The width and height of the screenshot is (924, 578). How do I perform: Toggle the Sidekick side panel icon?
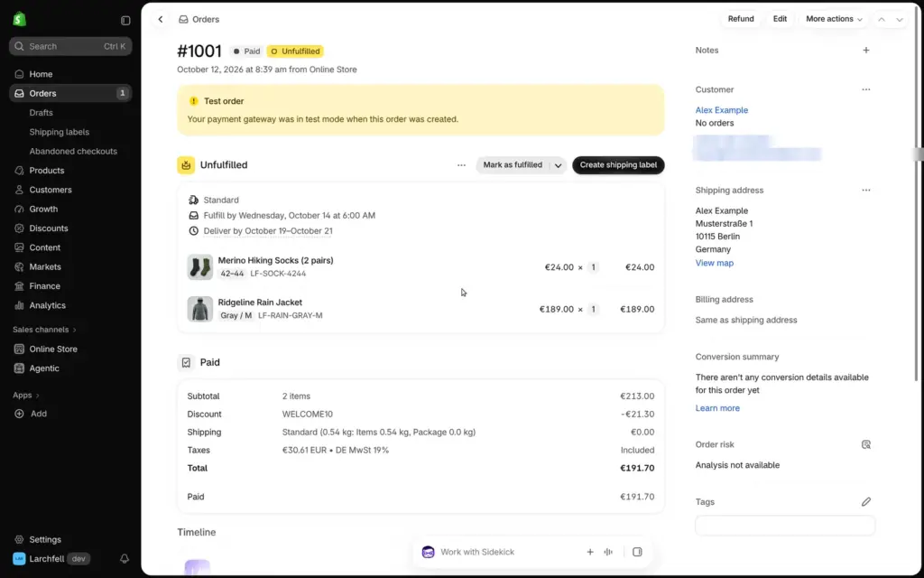pos(637,552)
